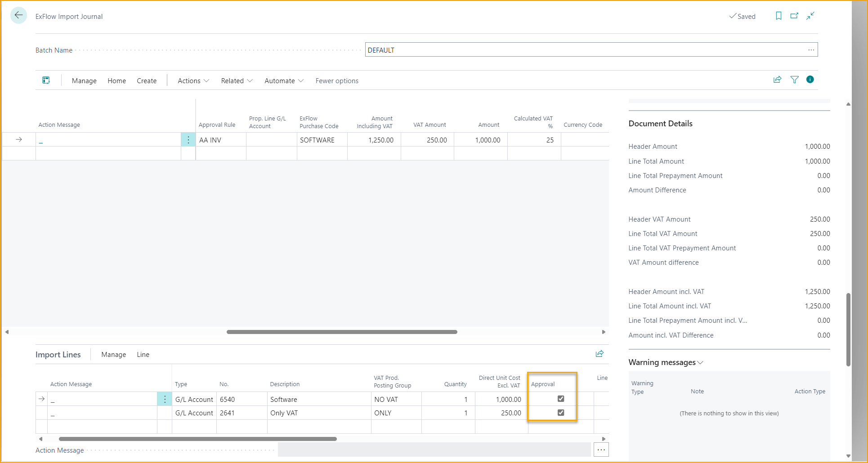Screen dimensions: 868x463
Task: Click the journal grid horizontal scrollbar
Action: coord(342,332)
